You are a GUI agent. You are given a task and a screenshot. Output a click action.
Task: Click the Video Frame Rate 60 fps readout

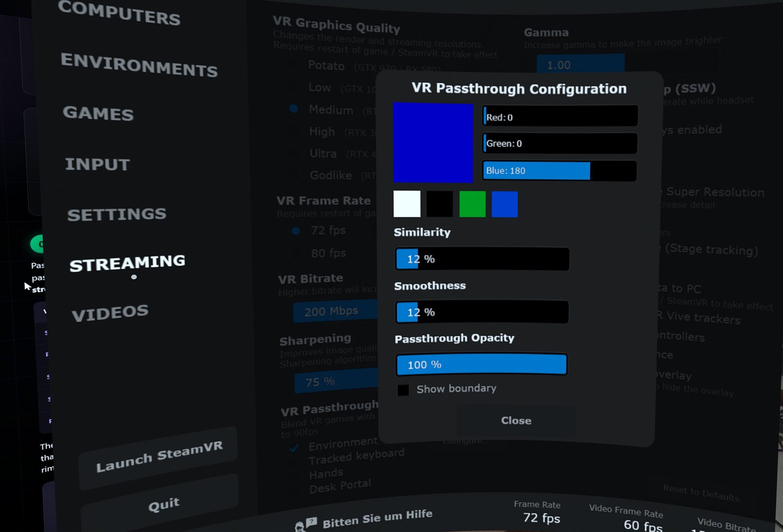coord(627,518)
